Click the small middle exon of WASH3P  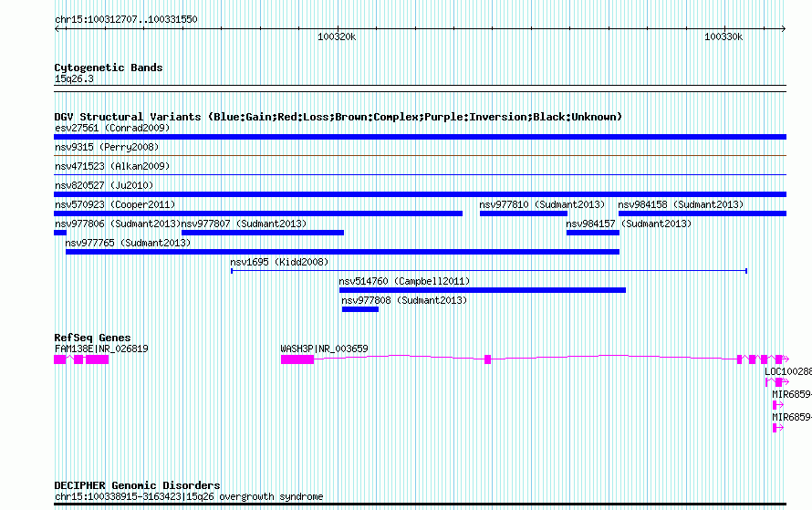[x=487, y=359]
